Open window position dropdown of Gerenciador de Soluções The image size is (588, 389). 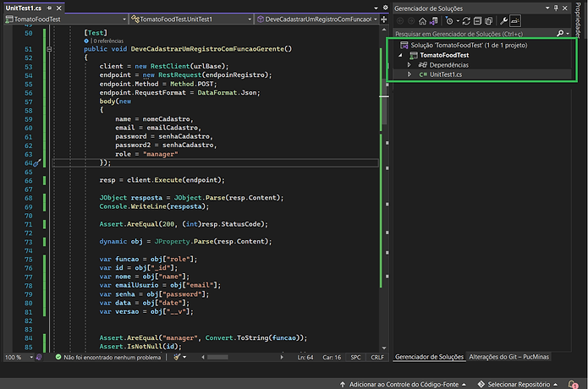click(x=547, y=8)
